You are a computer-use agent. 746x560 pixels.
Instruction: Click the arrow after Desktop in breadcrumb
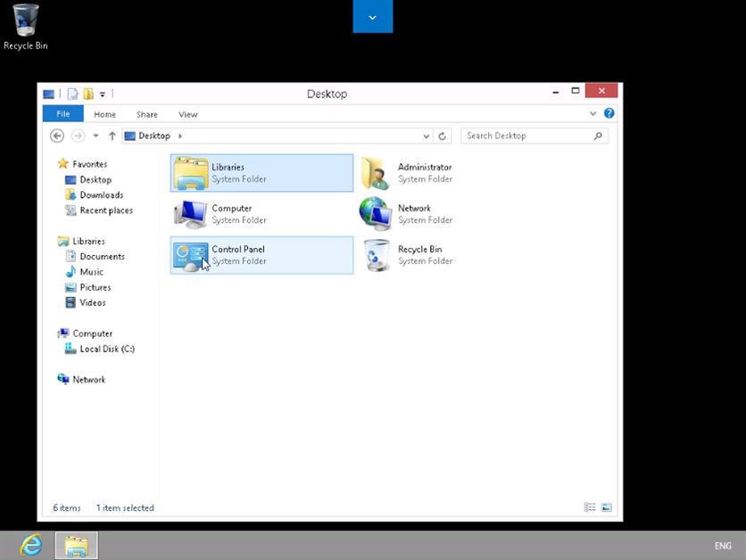(180, 136)
